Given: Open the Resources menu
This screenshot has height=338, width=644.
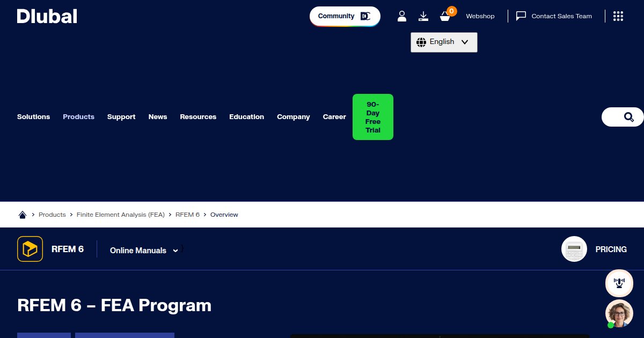Looking at the screenshot, I should click(x=198, y=117).
